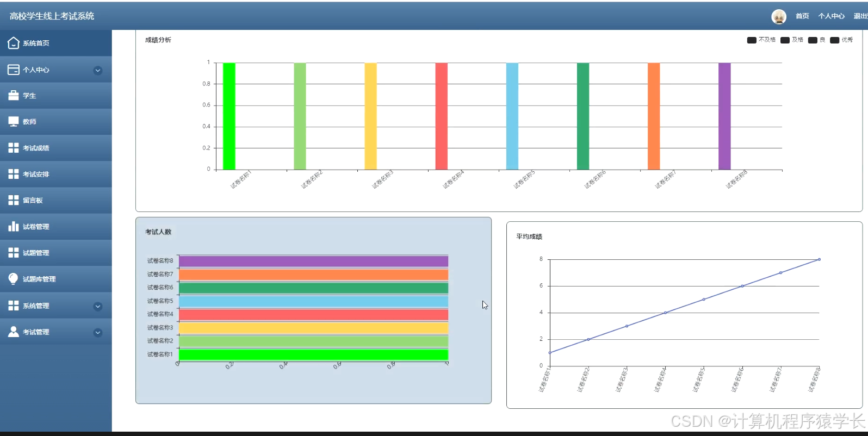Viewport: 868px width, 436px height.
Task: Click the light green 试卷名称2 vertical bar
Action: (x=300, y=116)
